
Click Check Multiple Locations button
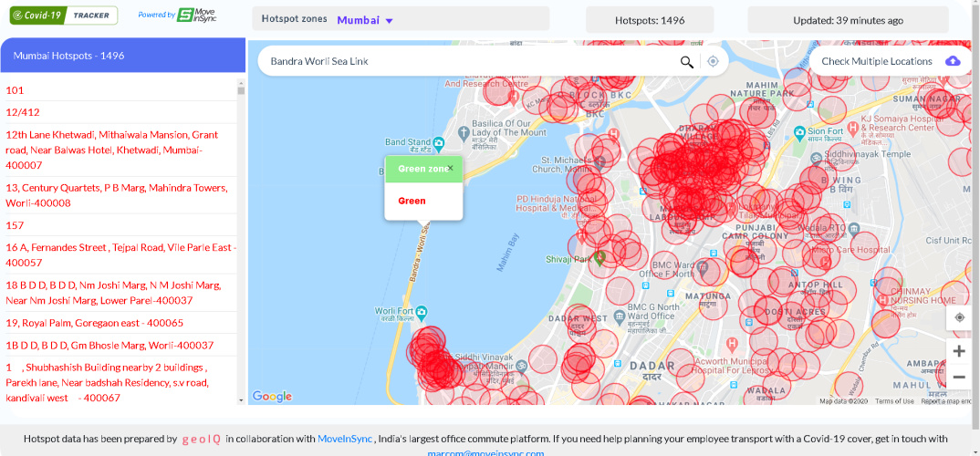[877, 61]
